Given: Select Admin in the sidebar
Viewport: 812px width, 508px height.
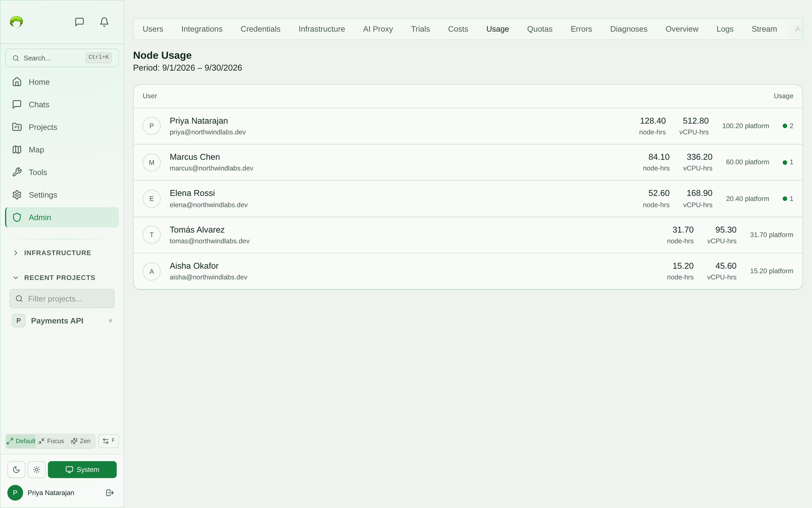Looking at the screenshot, I should 62,217.
